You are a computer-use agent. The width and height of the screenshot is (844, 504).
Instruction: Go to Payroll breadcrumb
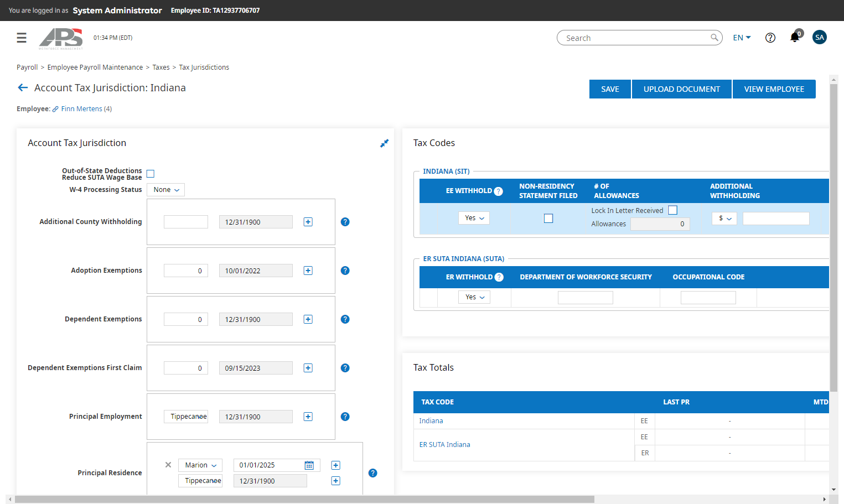27,67
